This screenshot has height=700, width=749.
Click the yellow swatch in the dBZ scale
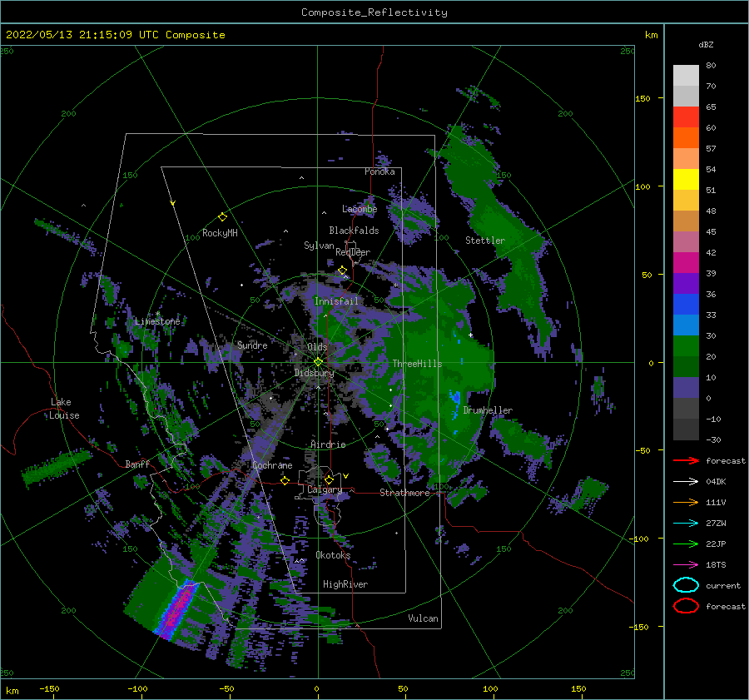click(686, 179)
